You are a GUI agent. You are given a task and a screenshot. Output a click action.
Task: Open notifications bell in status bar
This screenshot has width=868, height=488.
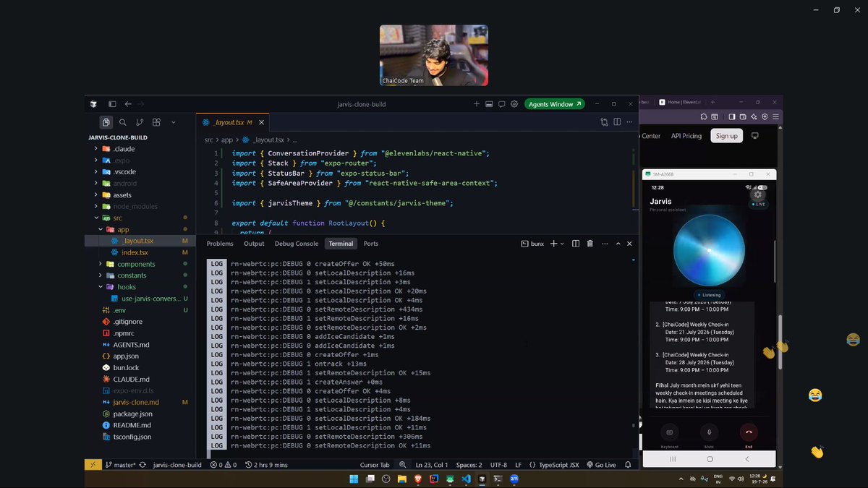tap(628, 465)
